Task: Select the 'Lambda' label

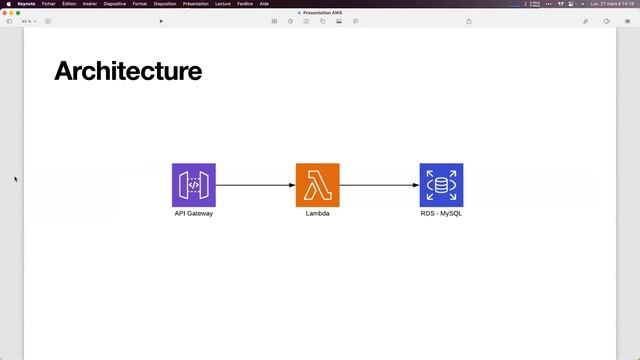Action: (x=318, y=213)
